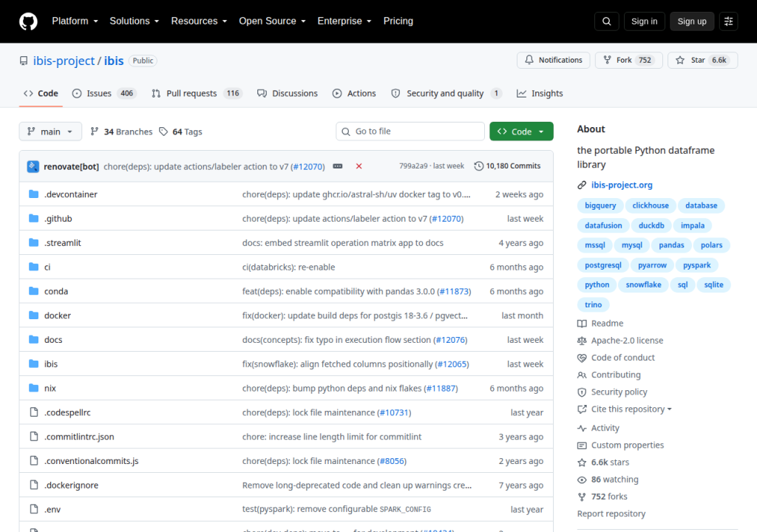Viewport: 757px width, 532px height.
Task: Open the .codespellrc file
Action: 67,413
